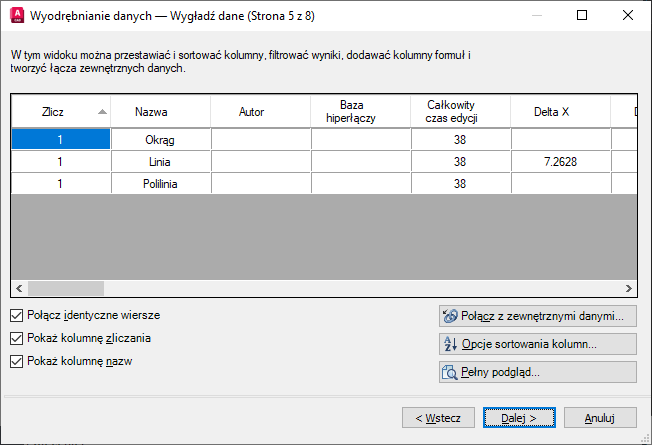Disable 'Pokaż kolumnę nazw' checkbox
This screenshot has height=445, width=652.
16,361
